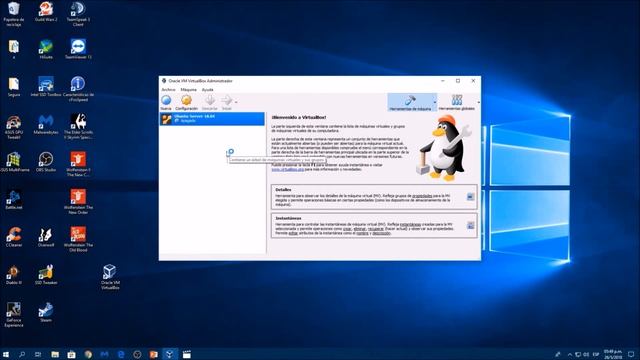Select TeamViewer desktop icon
The width and height of the screenshot is (640, 360).
coord(78,49)
